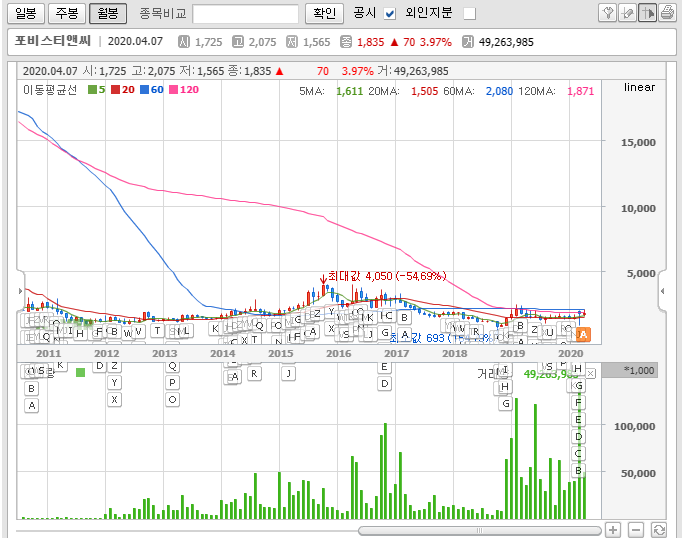The width and height of the screenshot is (689, 538).
Task: Open disclosure marker Y under 2012
Action: point(114,383)
